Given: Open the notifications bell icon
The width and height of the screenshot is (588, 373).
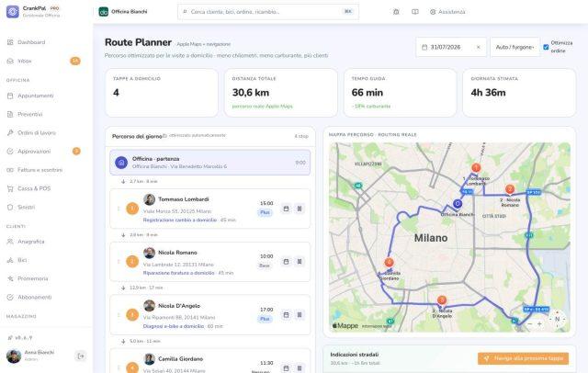Looking at the screenshot, I should pyautogui.click(x=396, y=12).
